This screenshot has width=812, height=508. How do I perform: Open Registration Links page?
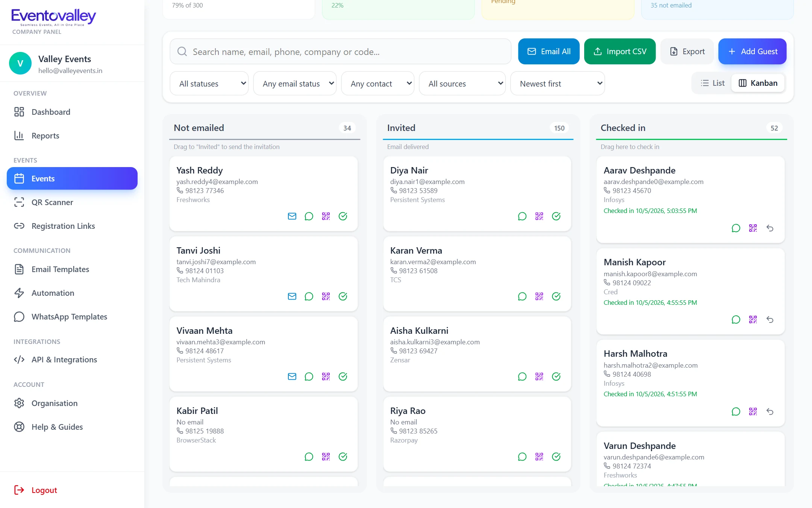click(x=72, y=226)
